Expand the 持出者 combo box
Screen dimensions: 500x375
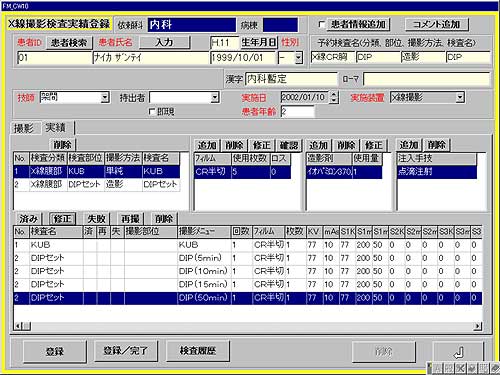point(215,98)
